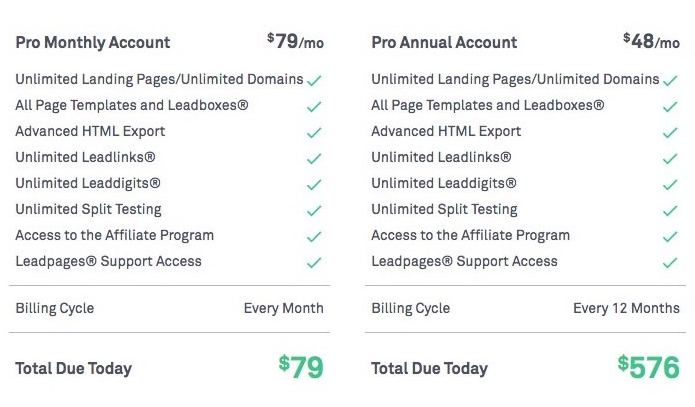Image resolution: width=695 pixels, height=407 pixels.
Task: Click the $79/mo price label
Action: tap(295, 41)
